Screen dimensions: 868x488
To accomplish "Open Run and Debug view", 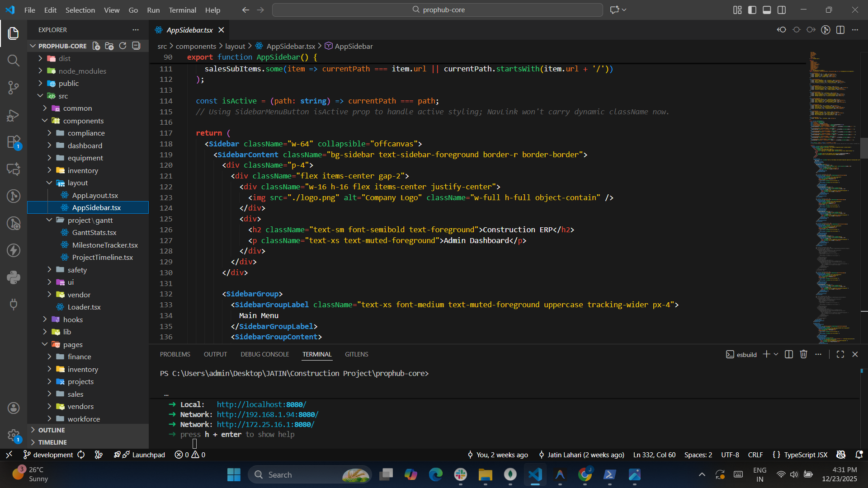I will click(x=14, y=115).
